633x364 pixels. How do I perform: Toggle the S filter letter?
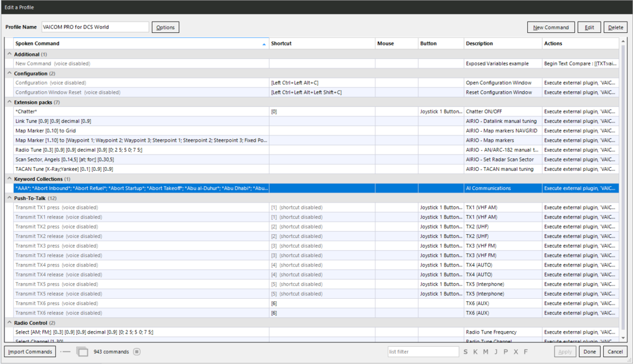point(465,352)
